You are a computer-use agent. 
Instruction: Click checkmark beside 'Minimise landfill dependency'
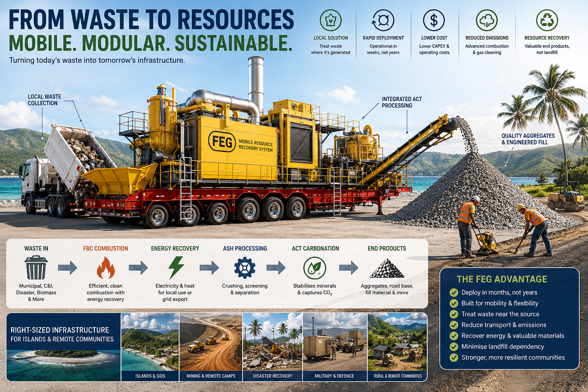[x=454, y=347]
